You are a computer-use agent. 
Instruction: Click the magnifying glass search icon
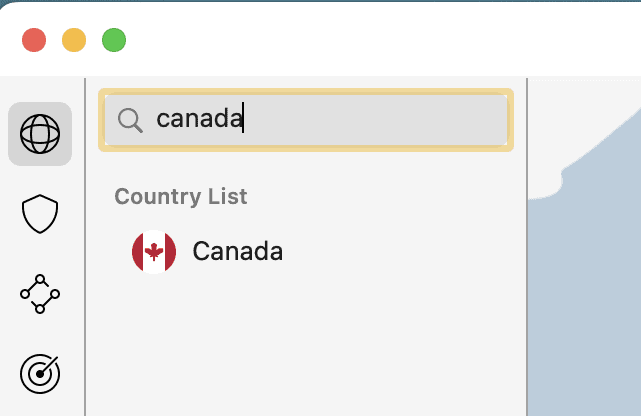point(130,120)
